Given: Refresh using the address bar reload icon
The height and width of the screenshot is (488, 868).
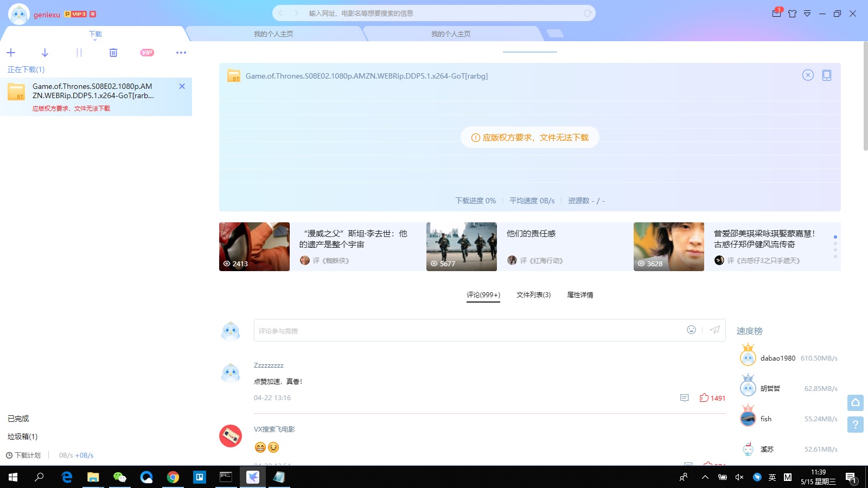Looking at the screenshot, I should click(588, 13).
